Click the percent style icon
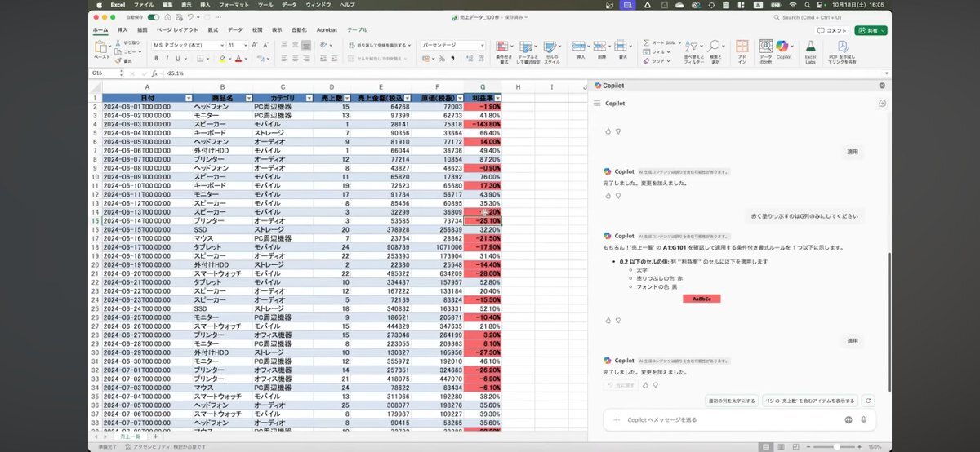Image resolution: width=980 pixels, height=452 pixels. (441, 59)
